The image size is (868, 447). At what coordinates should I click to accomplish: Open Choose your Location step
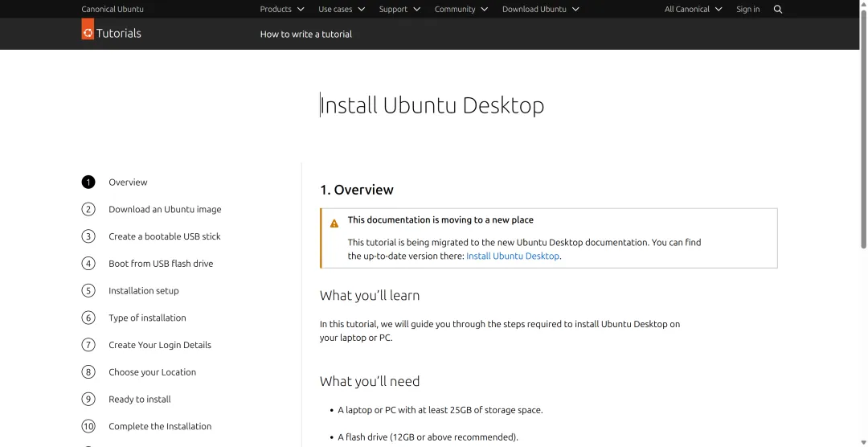pyautogui.click(x=152, y=372)
